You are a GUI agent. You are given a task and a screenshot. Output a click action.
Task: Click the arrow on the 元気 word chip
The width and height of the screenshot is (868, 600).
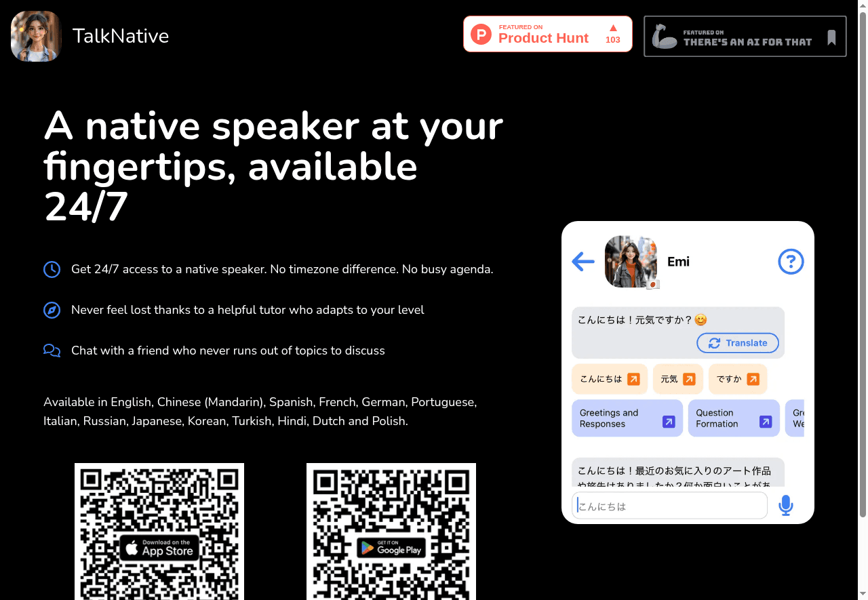[689, 379]
